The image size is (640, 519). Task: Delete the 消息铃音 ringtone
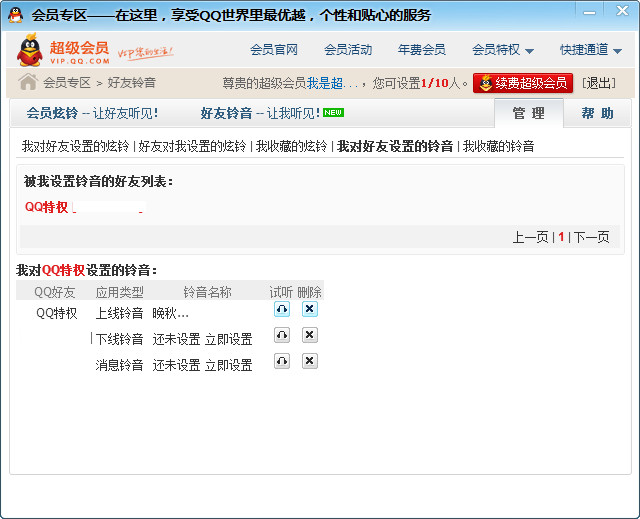click(309, 361)
